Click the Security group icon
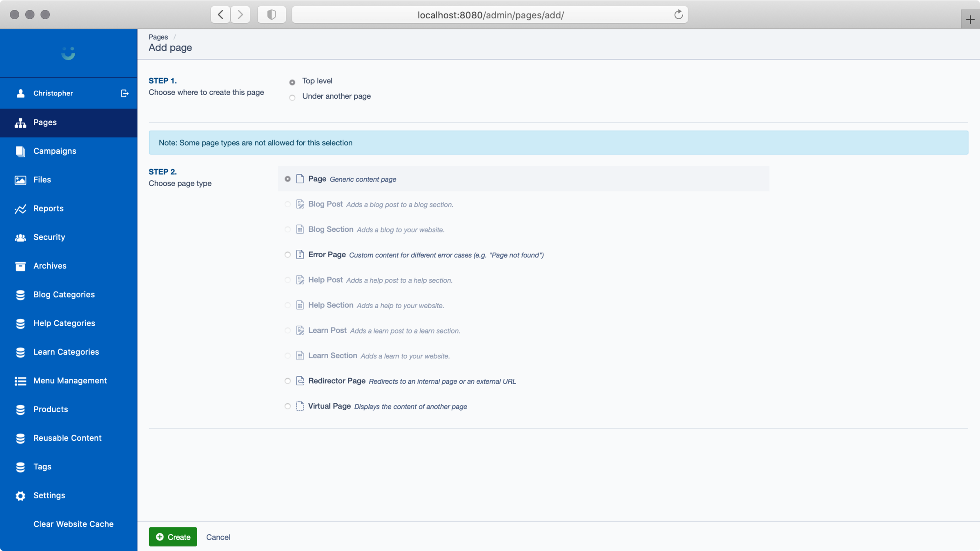 [x=20, y=238]
